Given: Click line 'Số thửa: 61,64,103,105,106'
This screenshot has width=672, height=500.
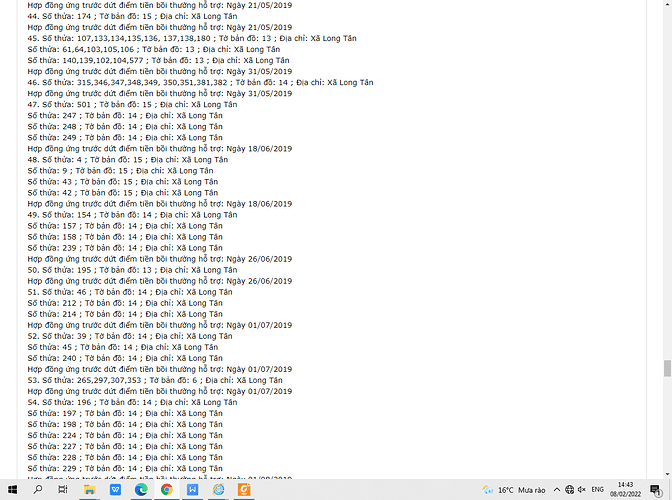Looking at the screenshot, I should (154, 49).
